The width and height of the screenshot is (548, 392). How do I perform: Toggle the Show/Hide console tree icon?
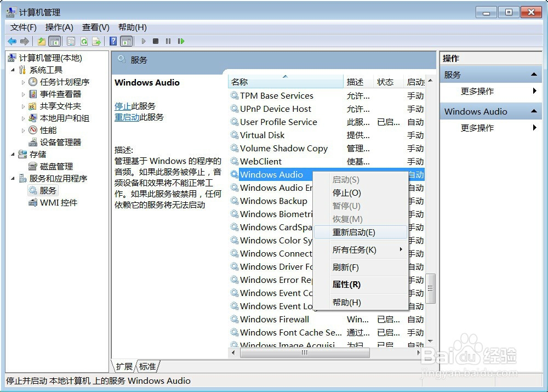click(x=54, y=41)
